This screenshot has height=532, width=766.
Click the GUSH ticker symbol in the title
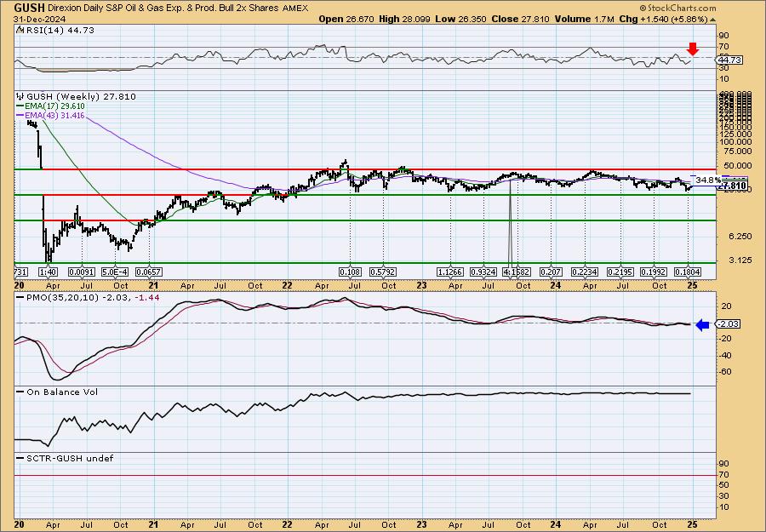30,8
